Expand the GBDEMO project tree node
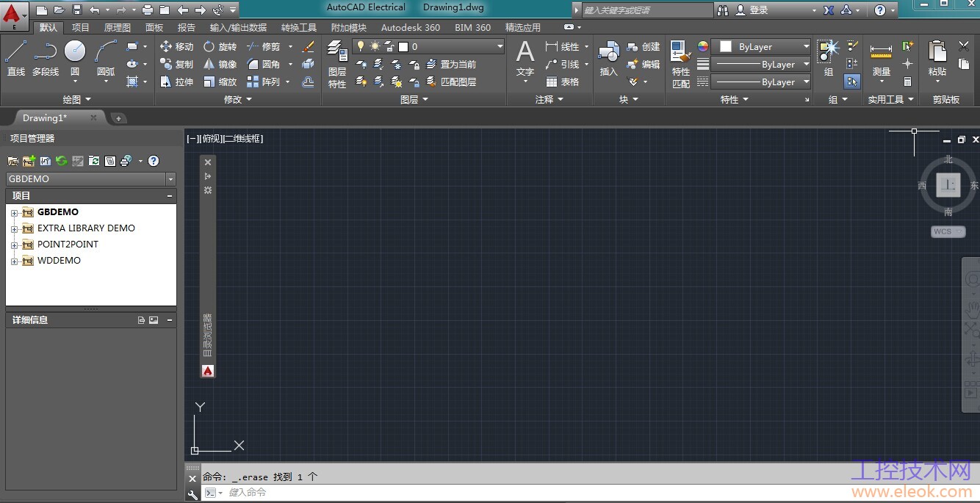980x503 pixels. (x=13, y=212)
